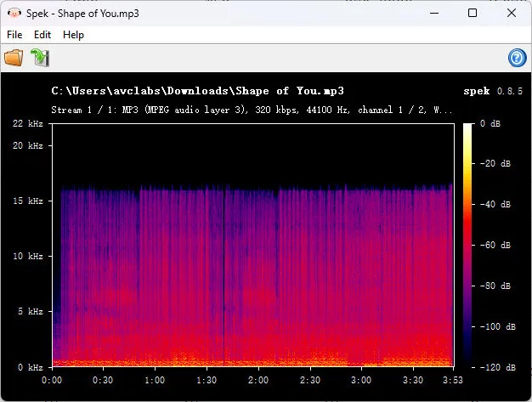Image resolution: width=532 pixels, height=402 pixels.
Task: Click the 10 kHz frequency label
Action: point(28,256)
